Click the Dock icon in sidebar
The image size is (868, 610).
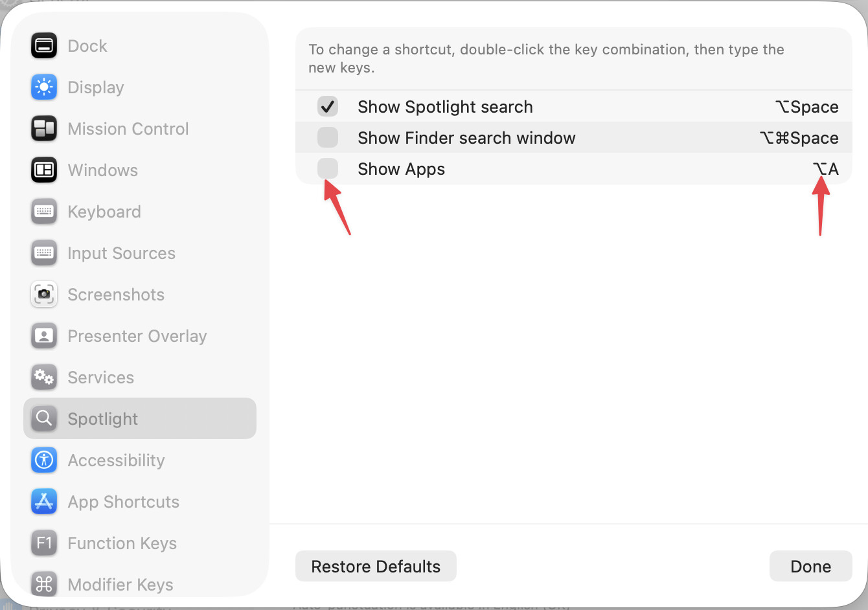pyautogui.click(x=44, y=46)
